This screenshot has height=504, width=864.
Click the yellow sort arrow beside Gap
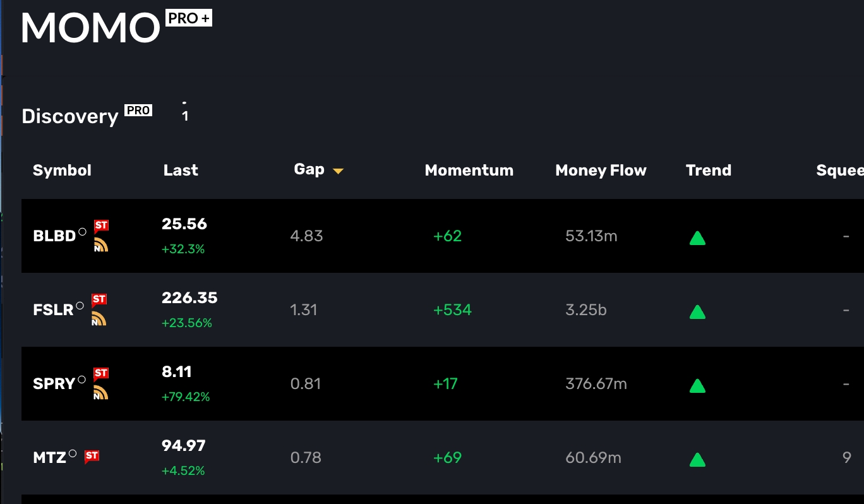[338, 171]
